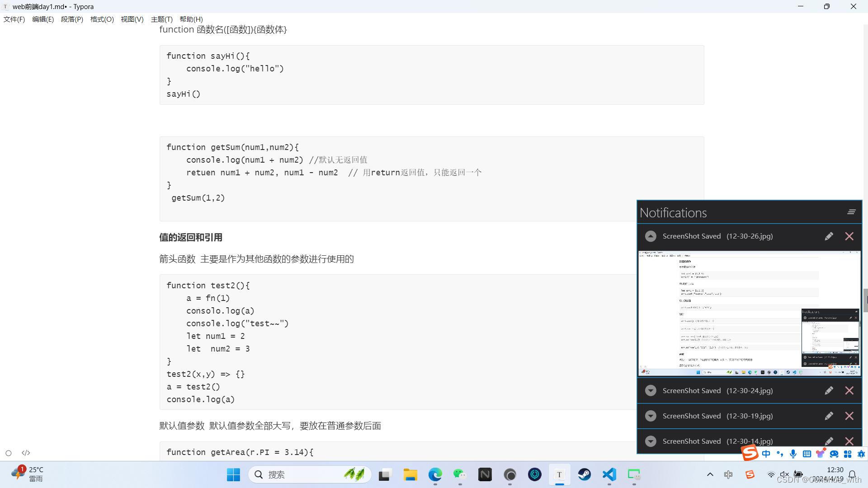Open the Notifications panel menu icon

click(851, 212)
